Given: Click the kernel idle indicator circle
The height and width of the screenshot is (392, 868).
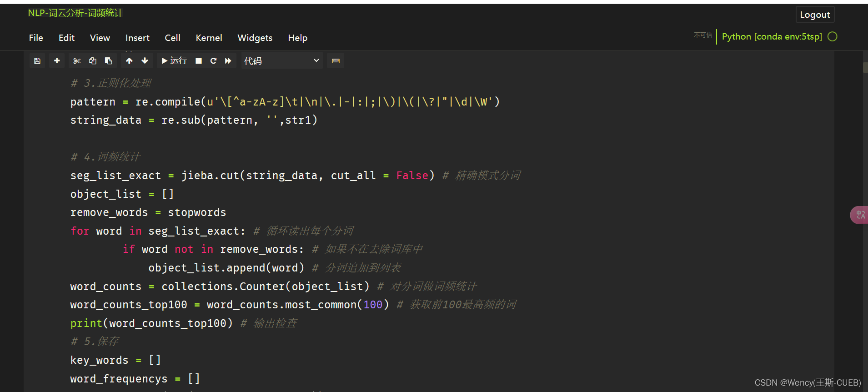Looking at the screenshot, I should coord(833,36).
